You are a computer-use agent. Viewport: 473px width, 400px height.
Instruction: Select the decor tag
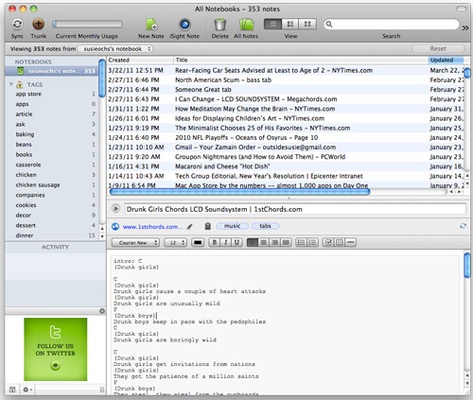[x=23, y=215]
